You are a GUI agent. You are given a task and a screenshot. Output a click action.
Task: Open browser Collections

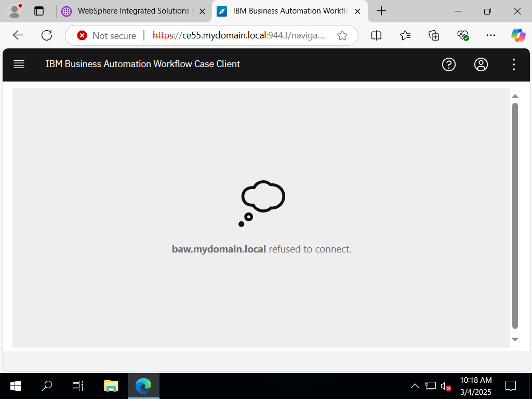434,35
